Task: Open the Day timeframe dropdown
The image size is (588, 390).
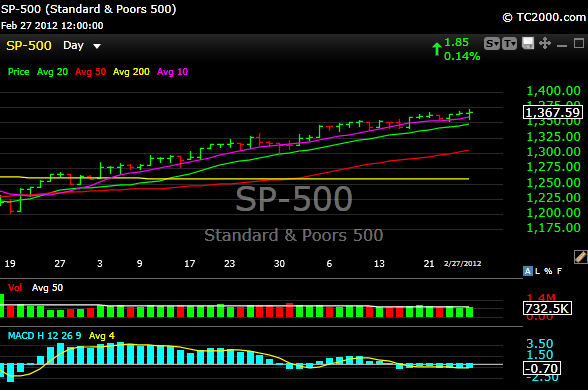Action: [x=82, y=46]
